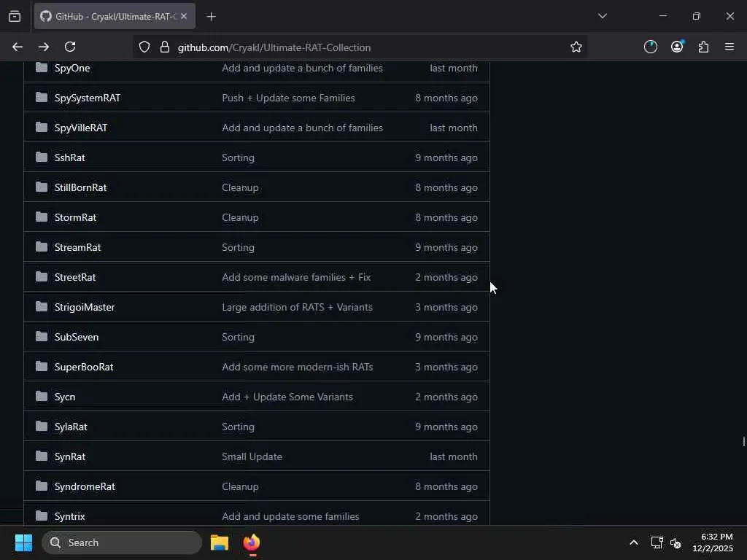
Task: Open File Explorer from taskbar
Action: click(220, 542)
